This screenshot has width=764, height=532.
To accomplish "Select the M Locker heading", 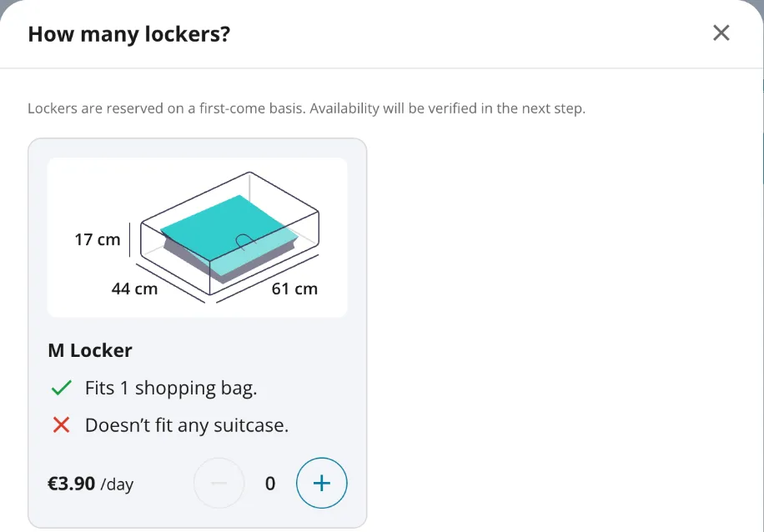I will pyautogui.click(x=90, y=350).
